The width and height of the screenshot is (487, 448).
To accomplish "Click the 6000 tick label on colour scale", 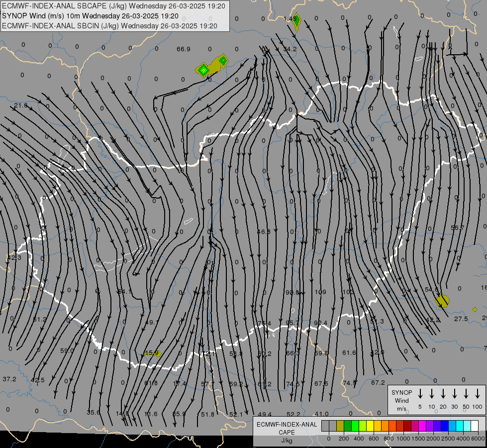I will pyautogui.click(x=478, y=439).
